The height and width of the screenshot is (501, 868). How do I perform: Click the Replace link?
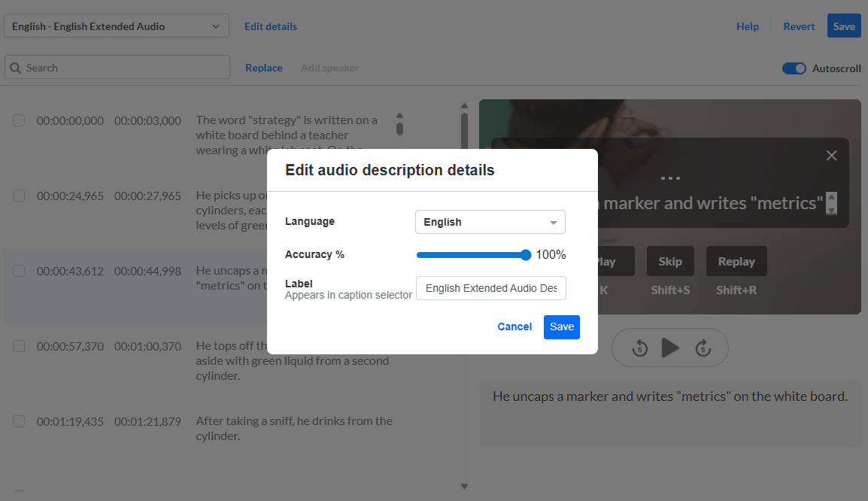263,68
